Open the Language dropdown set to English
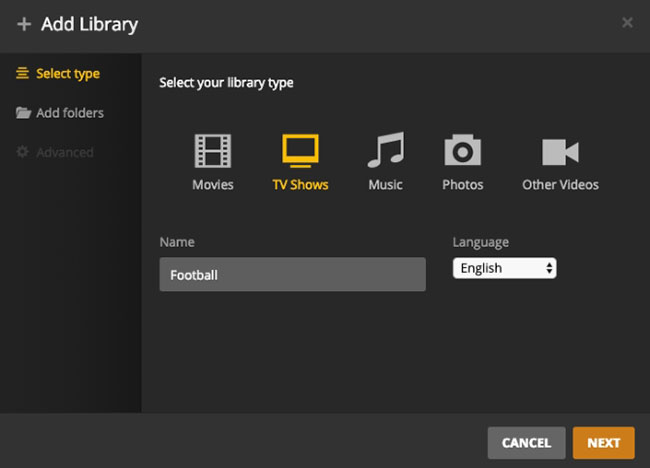This screenshot has height=468, width=650. click(x=503, y=268)
